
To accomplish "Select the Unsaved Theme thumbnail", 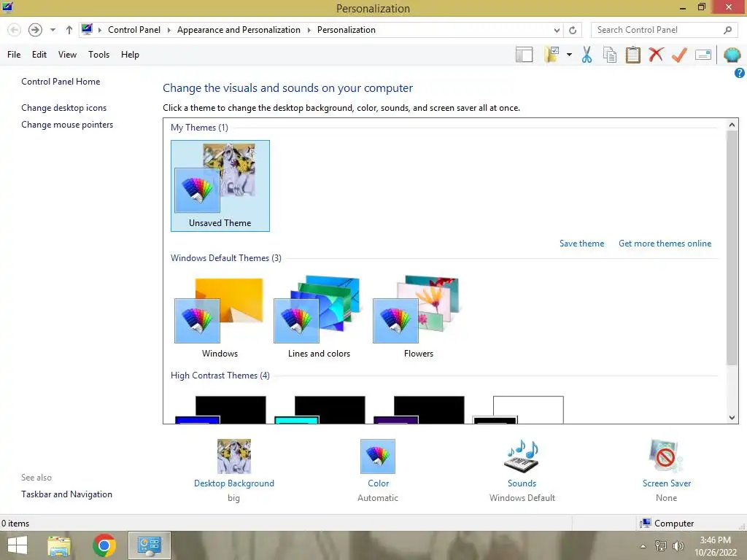I will pos(220,186).
